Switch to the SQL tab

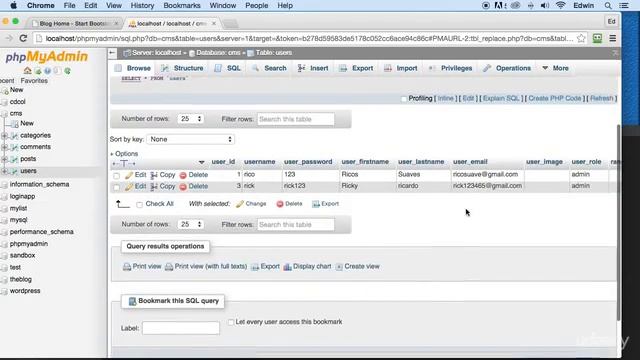[228, 68]
